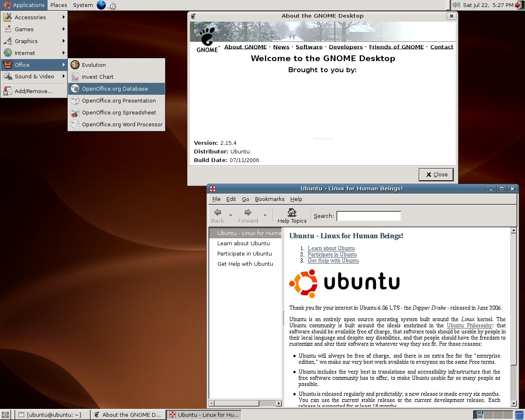Launch Invest Chart from Office menu

[x=116, y=77]
